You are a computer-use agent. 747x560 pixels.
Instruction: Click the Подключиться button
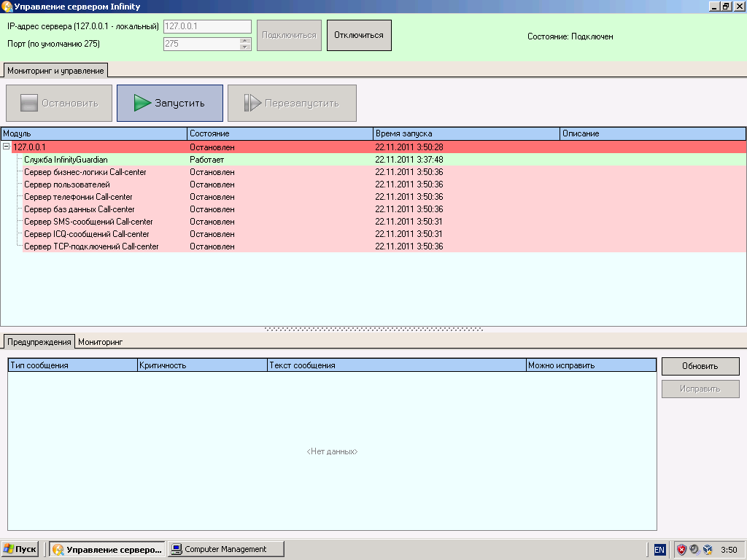pos(289,35)
